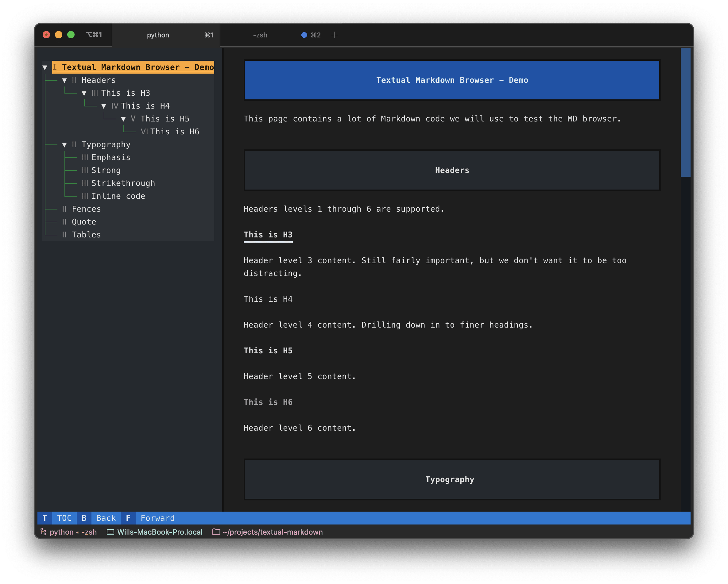Click the folder icon in status bar

click(x=216, y=532)
